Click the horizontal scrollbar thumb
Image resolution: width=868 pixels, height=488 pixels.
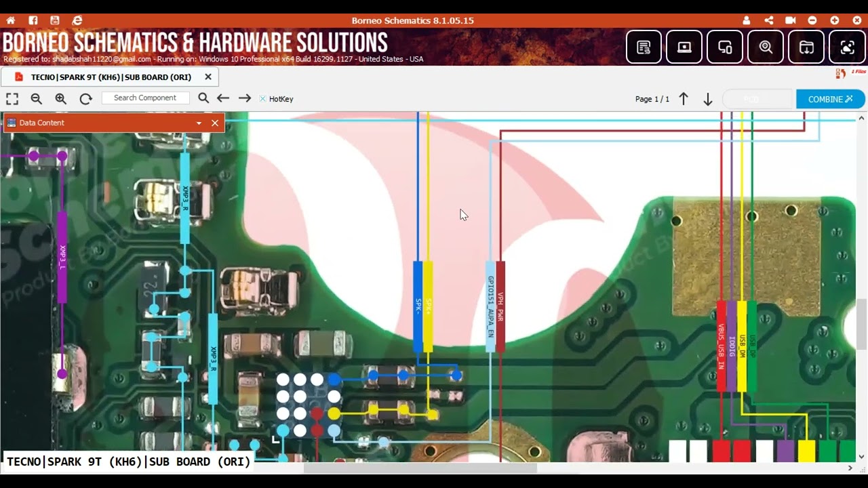click(420, 468)
